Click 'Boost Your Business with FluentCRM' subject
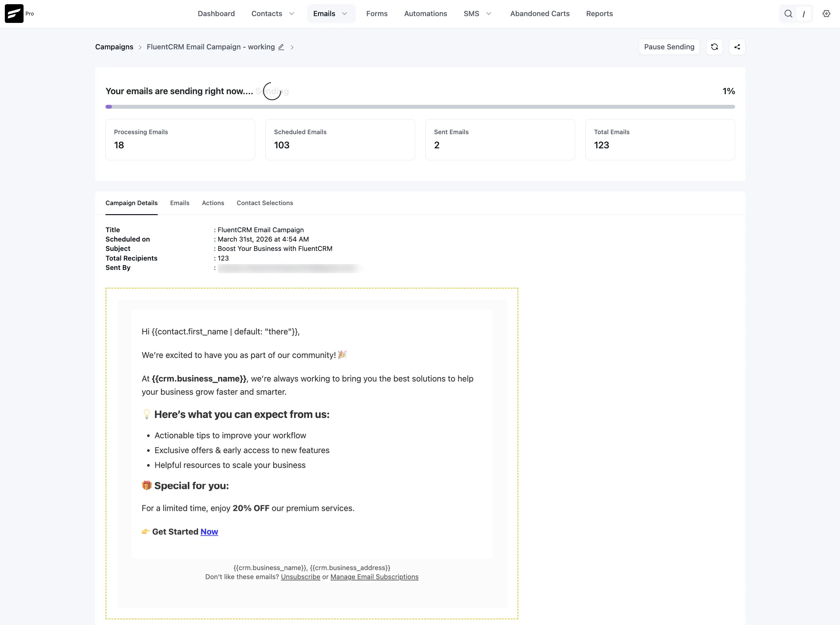The height and width of the screenshot is (625, 840). [x=275, y=249]
